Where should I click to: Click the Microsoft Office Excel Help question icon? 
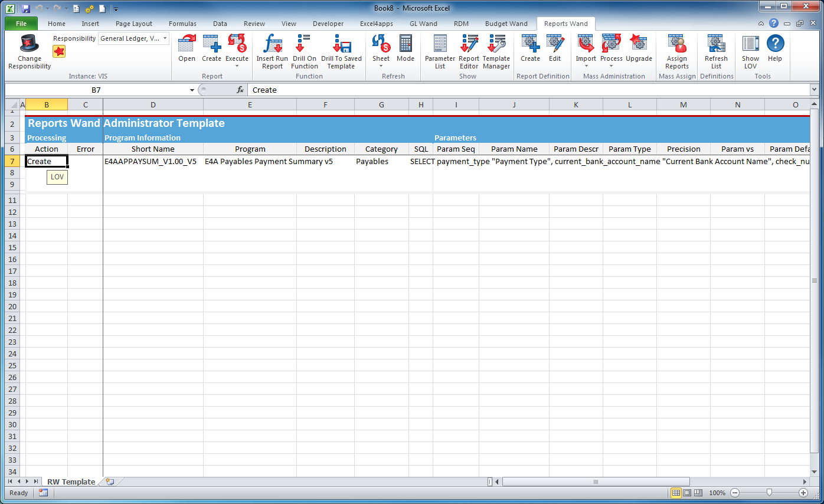click(774, 24)
